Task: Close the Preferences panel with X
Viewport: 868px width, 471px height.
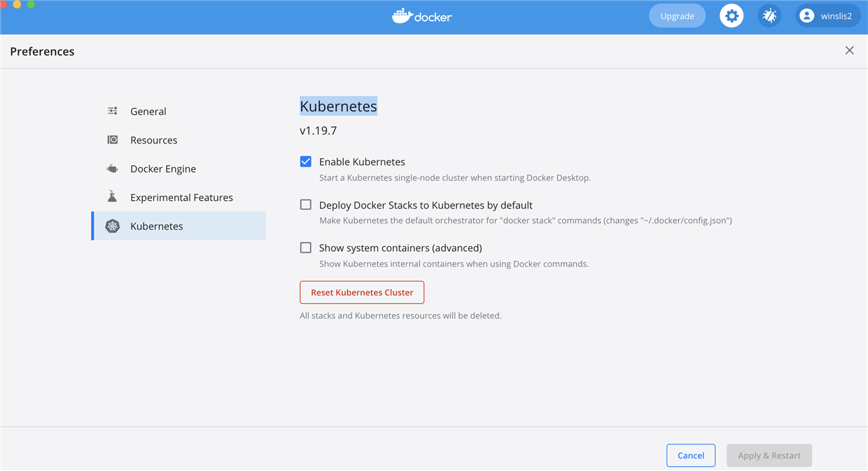Action: (x=849, y=50)
